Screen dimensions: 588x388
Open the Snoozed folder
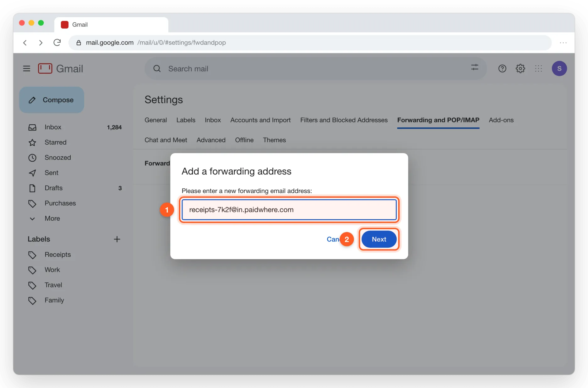coord(57,158)
